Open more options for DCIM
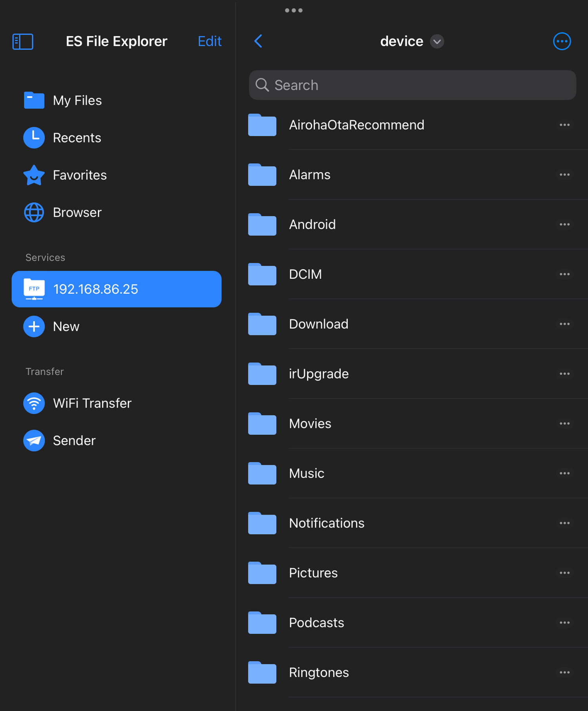The height and width of the screenshot is (711, 588). tap(564, 274)
